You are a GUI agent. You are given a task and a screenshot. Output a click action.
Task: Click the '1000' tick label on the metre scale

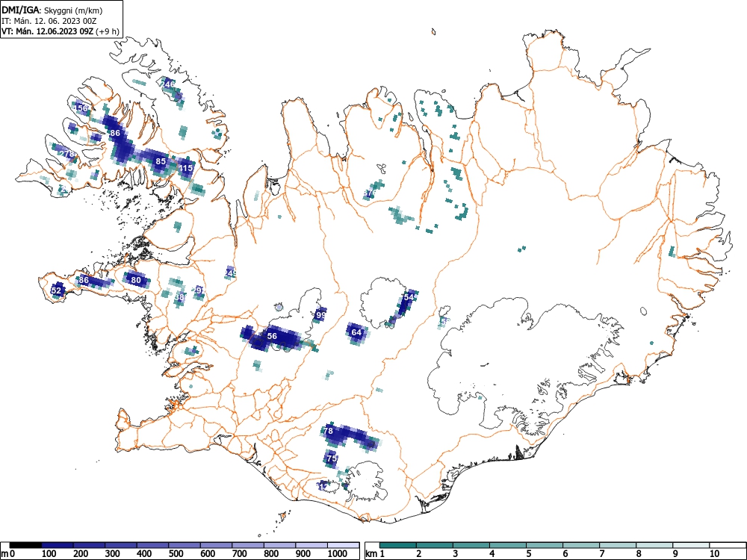click(x=337, y=553)
